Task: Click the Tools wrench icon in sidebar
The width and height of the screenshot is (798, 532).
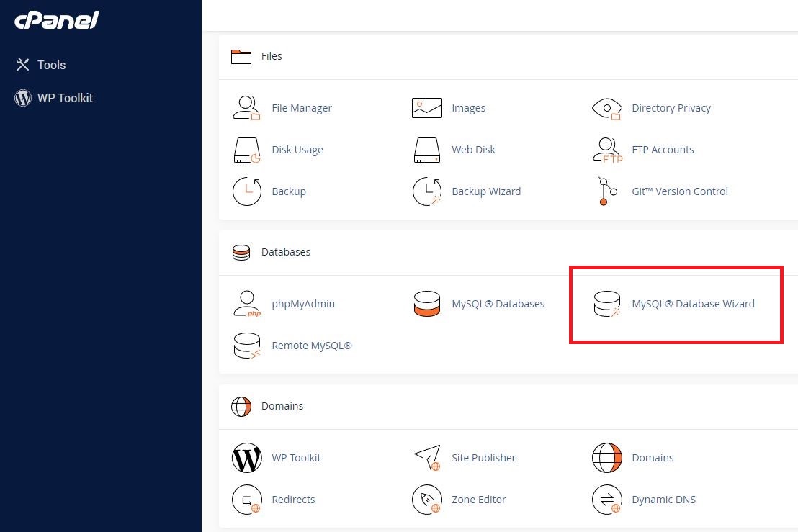Action: pyautogui.click(x=22, y=65)
